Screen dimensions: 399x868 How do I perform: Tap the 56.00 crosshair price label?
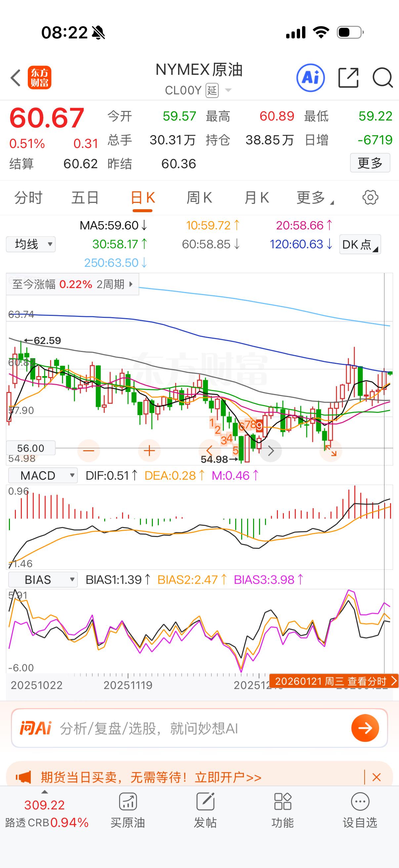click(x=31, y=448)
